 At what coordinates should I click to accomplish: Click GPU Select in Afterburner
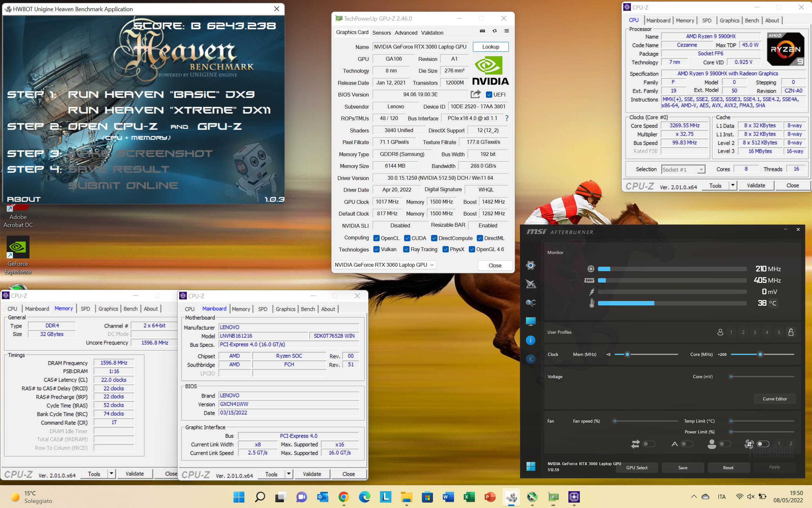pos(637,468)
